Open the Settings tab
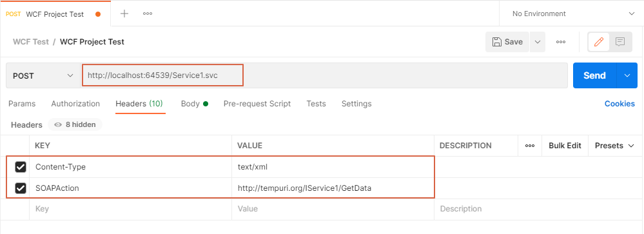This screenshot has width=644, height=234. [356, 104]
